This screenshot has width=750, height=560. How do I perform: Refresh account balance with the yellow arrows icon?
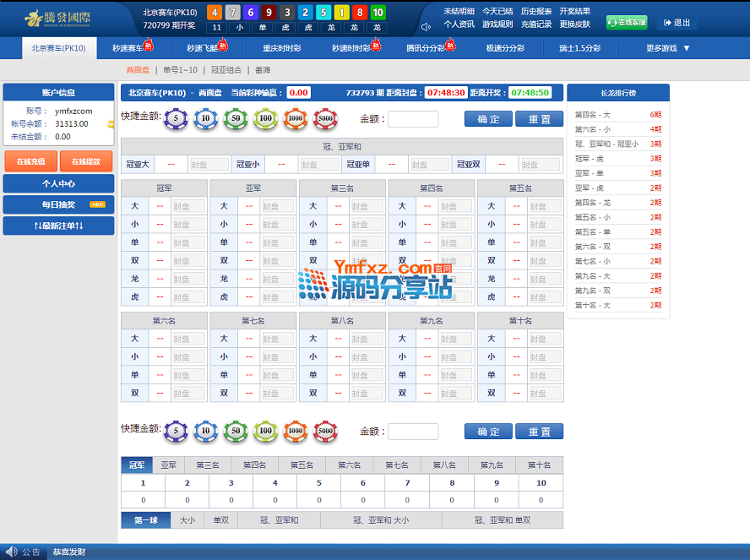(x=111, y=124)
